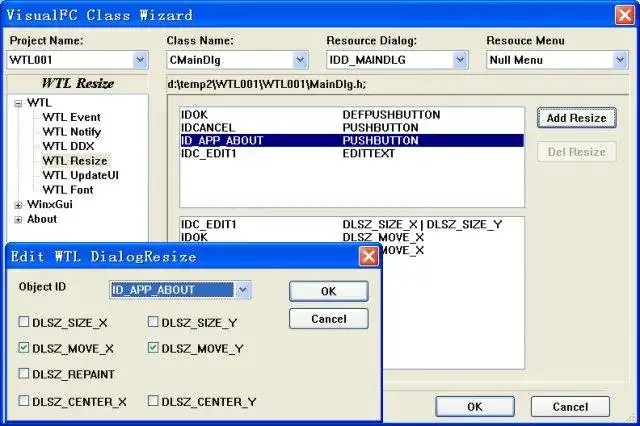Viewport: 640px width, 426px height.
Task: Click OK in the VisualFC Class Wizard
Action: [475, 406]
